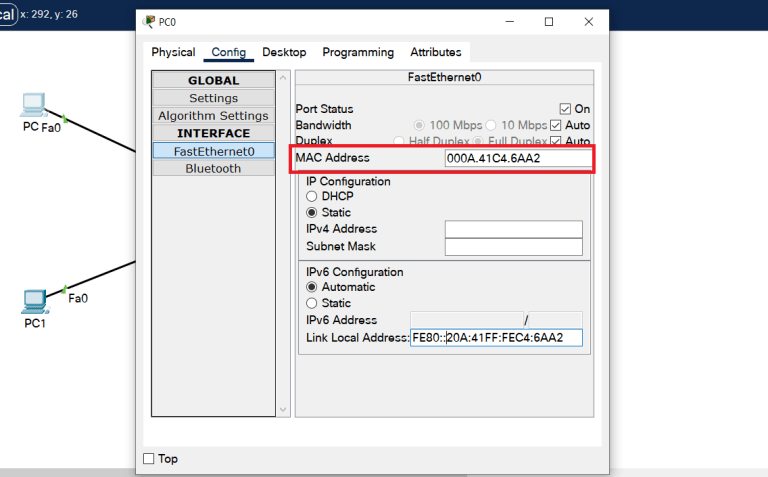
Task: Toggle the Port Status On checkbox
Action: click(565, 109)
